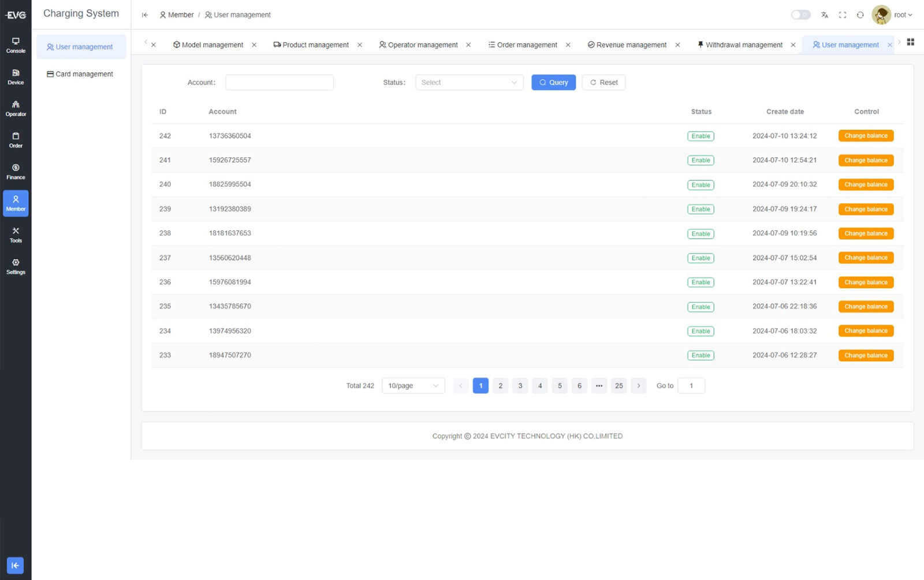Open the Order sidebar icon

coord(16,140)
